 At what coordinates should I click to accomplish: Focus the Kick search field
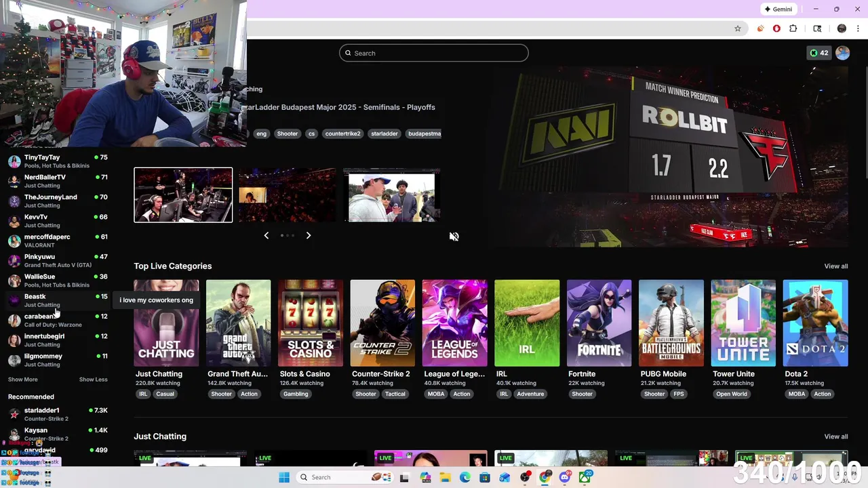pyautogui.click(x=434, y=53)
